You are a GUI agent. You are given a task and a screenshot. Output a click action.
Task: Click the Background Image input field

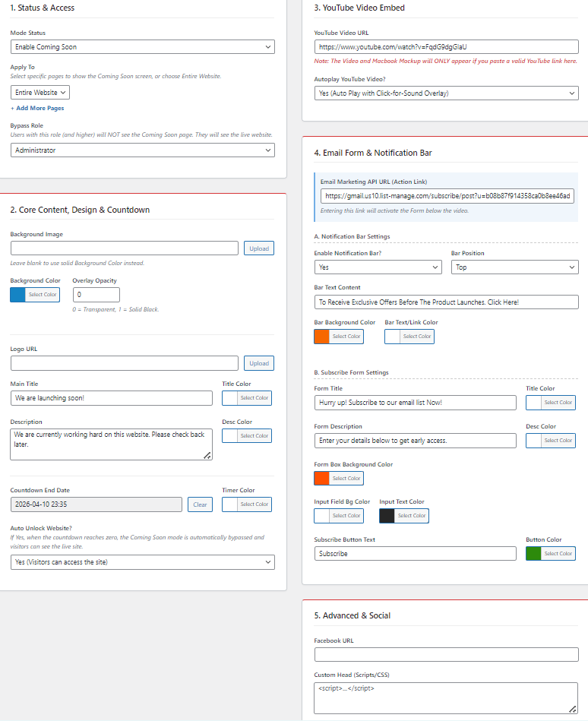coord(124,248)
